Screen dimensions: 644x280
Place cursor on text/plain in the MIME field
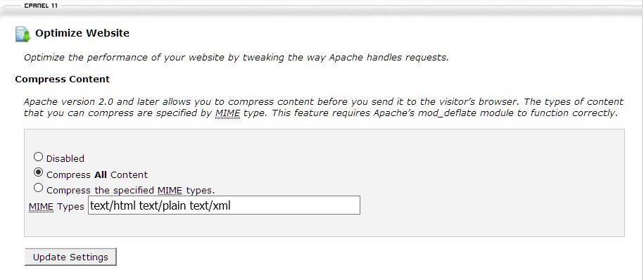point(163,205)
